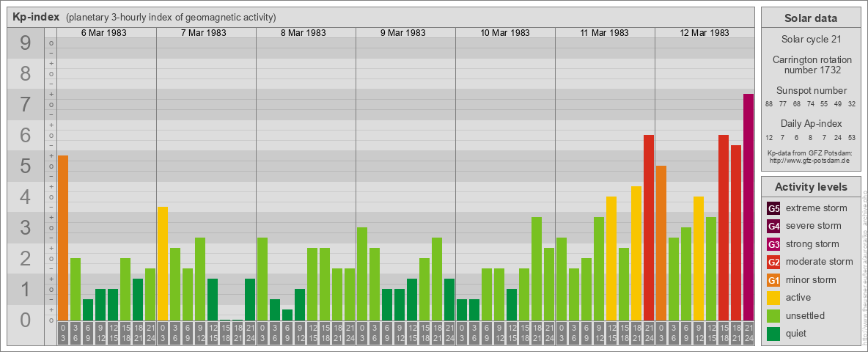Screen dimensions: 868x352
Task: Click the '12 15' time slot label under 9 Mar 1983
Action: point(412,333)
